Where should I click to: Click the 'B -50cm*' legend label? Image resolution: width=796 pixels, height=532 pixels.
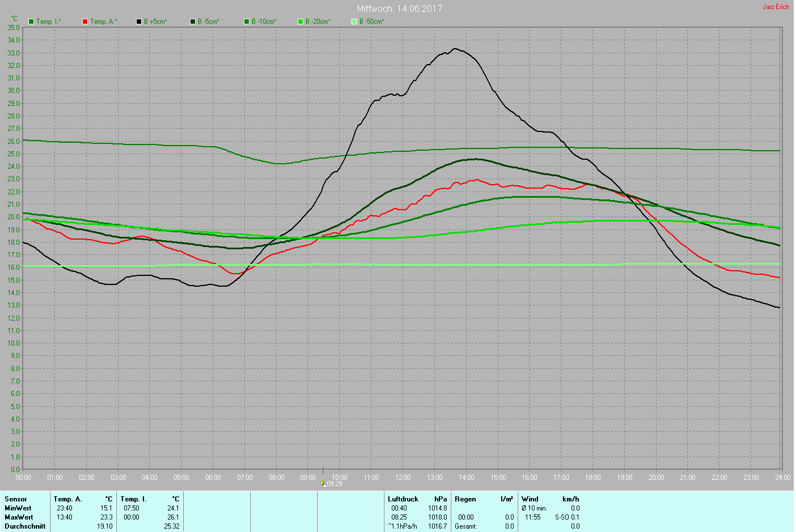pyautogui.click(x=372, y=22)
